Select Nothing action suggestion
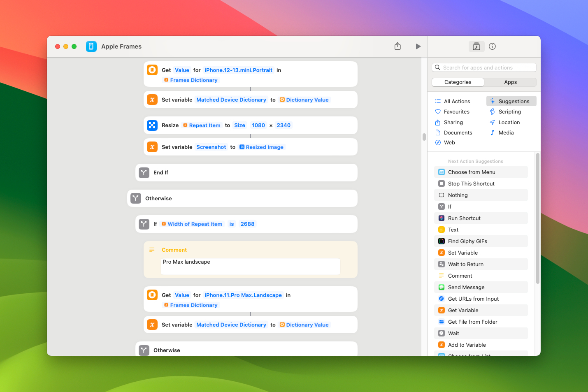This screenshot has width=588, height=392. tap(481, 195)
